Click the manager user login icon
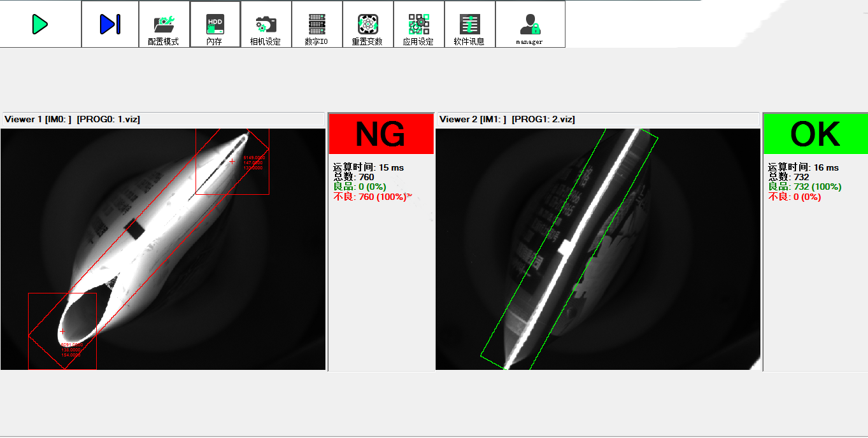The image size is (868, 438). point(529,25)
